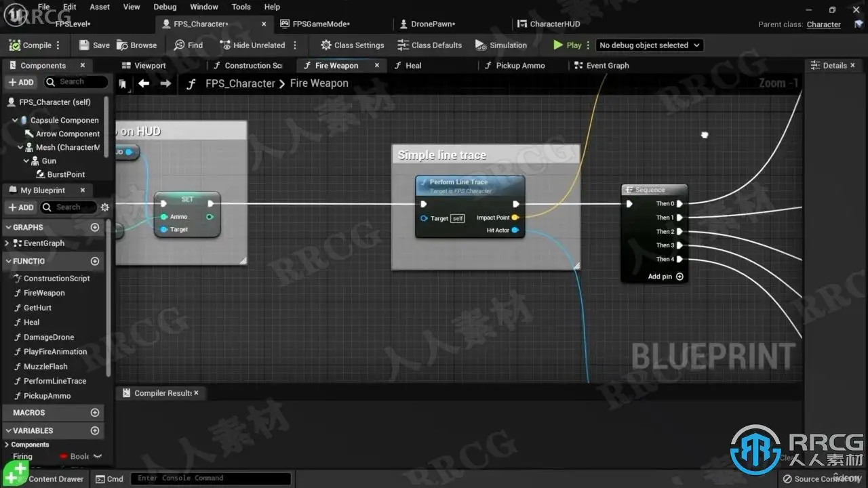Browse to asset in Content Browser
The height and width of the screenshot is (488, 868).
136,45
